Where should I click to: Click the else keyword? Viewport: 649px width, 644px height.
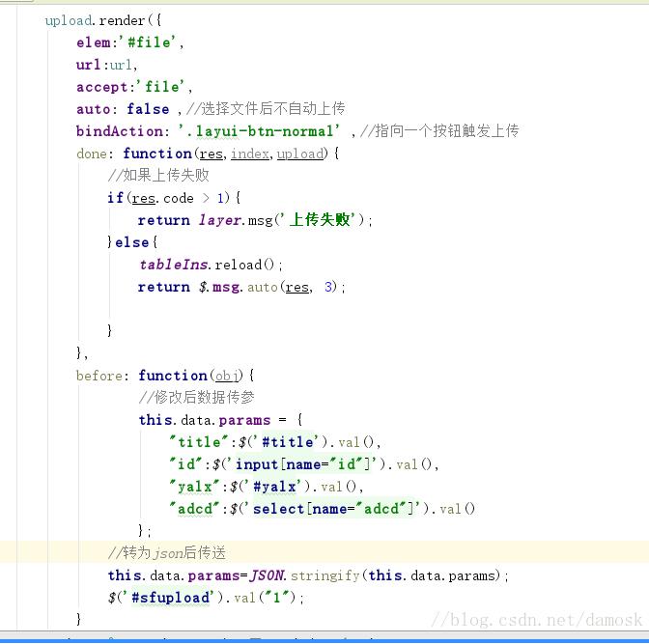coord(136,242)
